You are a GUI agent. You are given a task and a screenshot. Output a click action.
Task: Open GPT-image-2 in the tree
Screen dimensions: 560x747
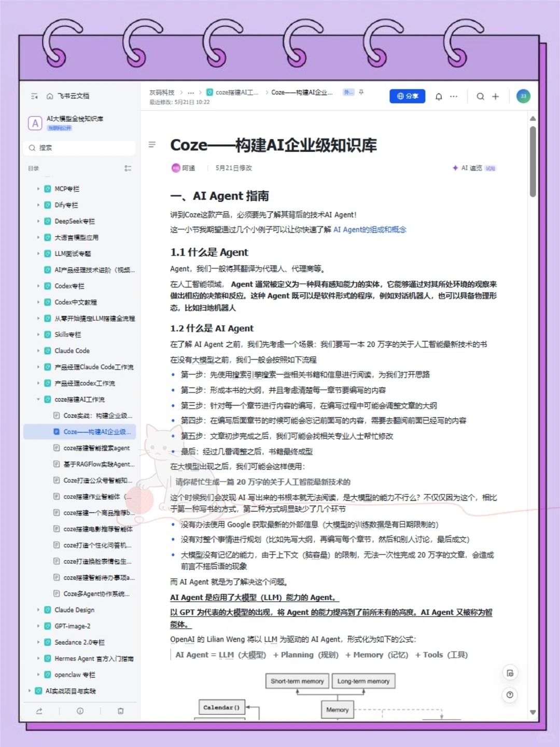(x=73, y=626)
